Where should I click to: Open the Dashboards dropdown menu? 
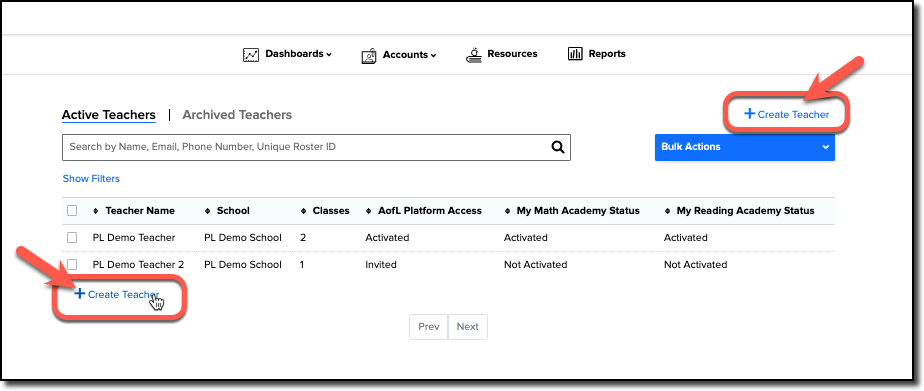click(x=298, y=54)
